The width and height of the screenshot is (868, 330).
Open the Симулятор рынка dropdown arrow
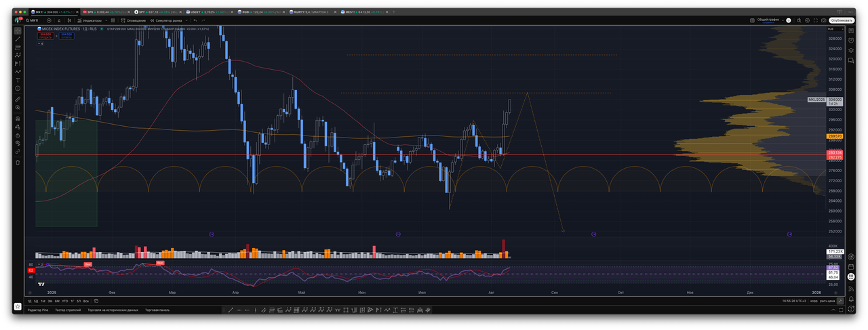pyautogui.click(x=185, y=20)
